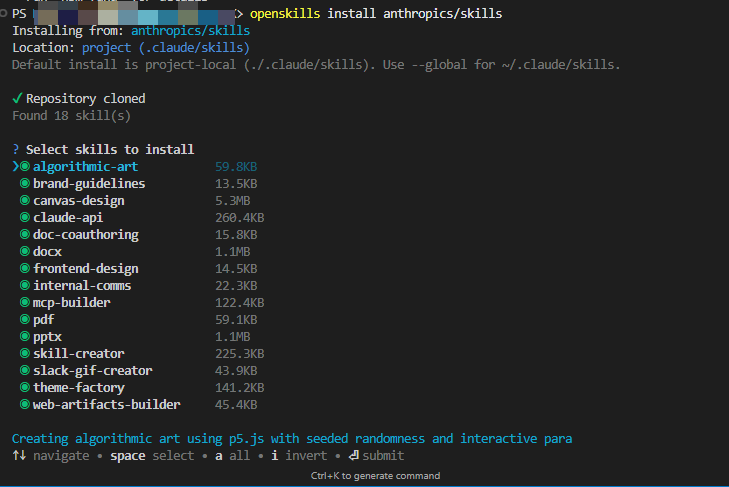This screenshot has width=729, height=487.
Task: Toggle the internal-comms skill selection circle
Action: click(x=25, y=285)
